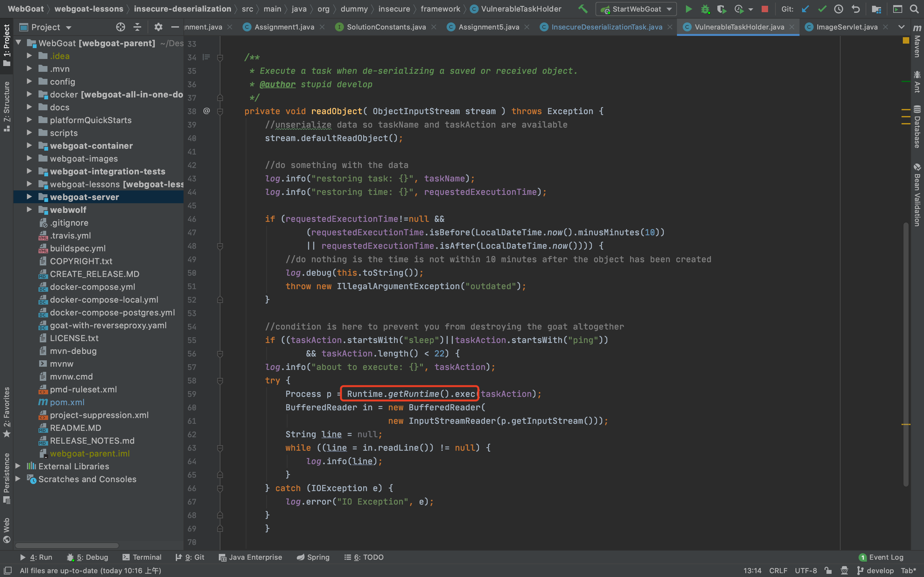Click the Build Project hammer icon
Viewport: 924px width, 577px height.
(x=583, y=9)
